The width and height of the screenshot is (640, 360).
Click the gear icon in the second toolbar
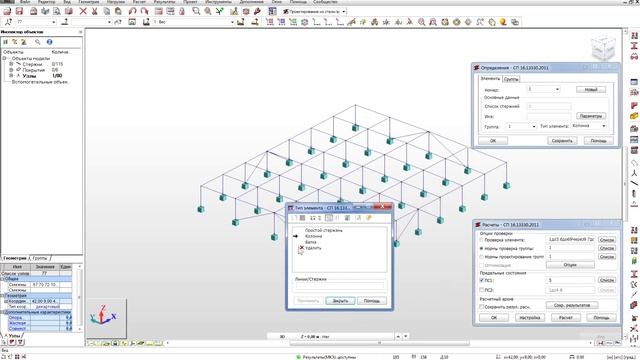tap(304, 22)
